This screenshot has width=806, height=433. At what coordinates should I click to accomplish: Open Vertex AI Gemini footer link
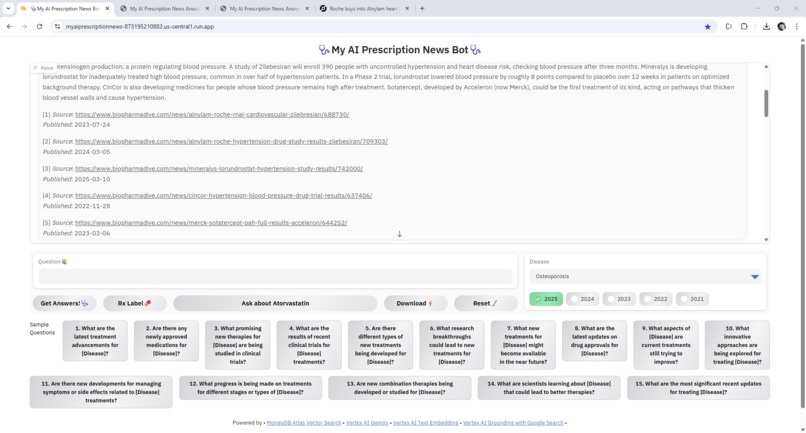(367, 423)
